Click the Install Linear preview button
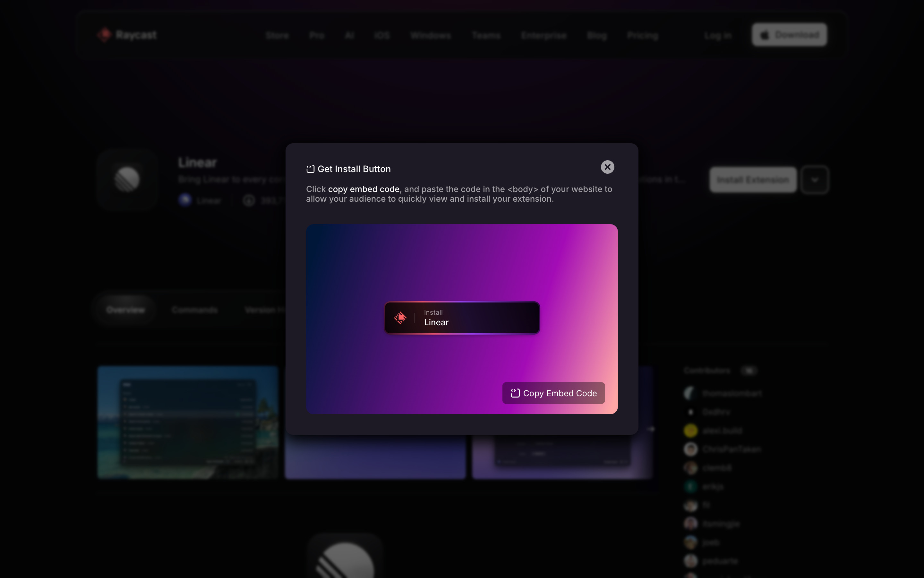The height and width of the screenshot is (578, 924). [462, 318]
